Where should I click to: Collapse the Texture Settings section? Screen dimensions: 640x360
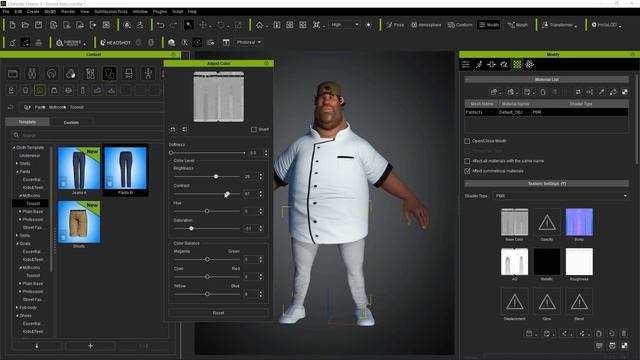[x=467, y=184]
